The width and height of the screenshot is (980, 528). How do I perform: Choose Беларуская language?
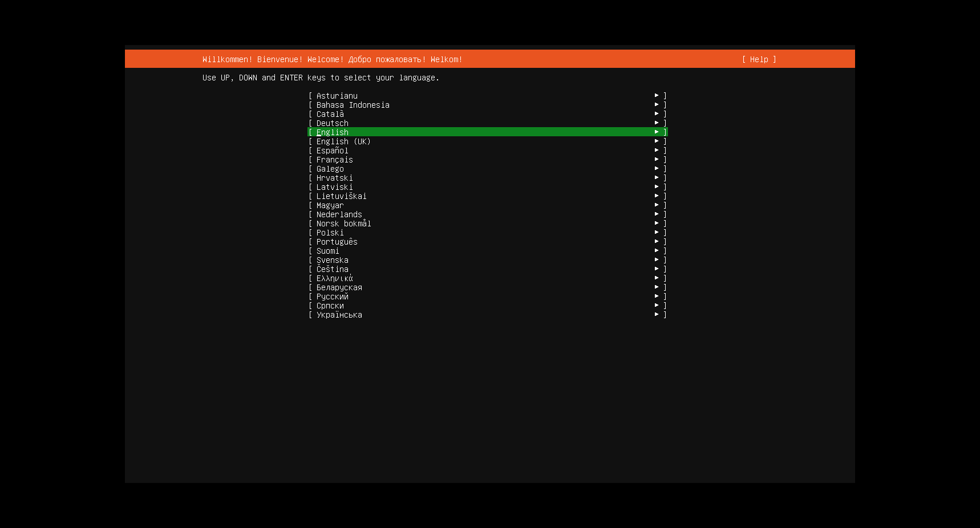[488, 287]
